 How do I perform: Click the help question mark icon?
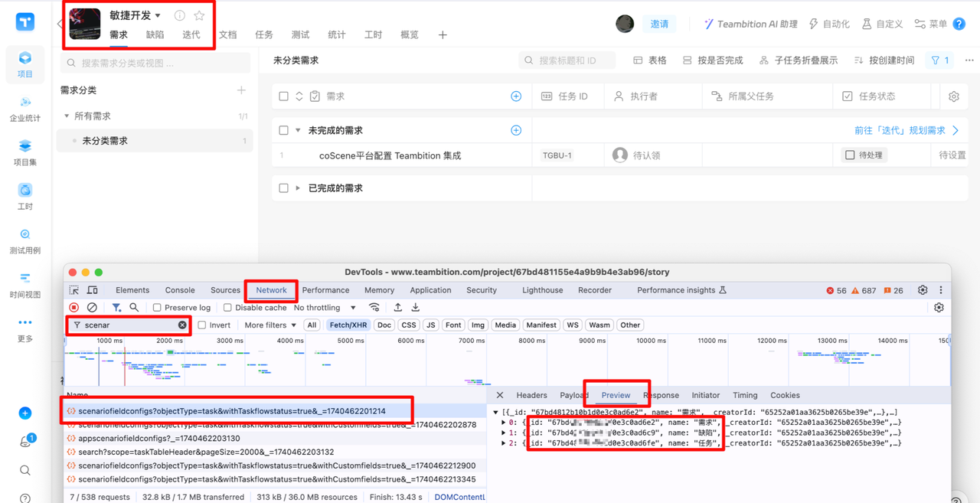click(959, 24)
